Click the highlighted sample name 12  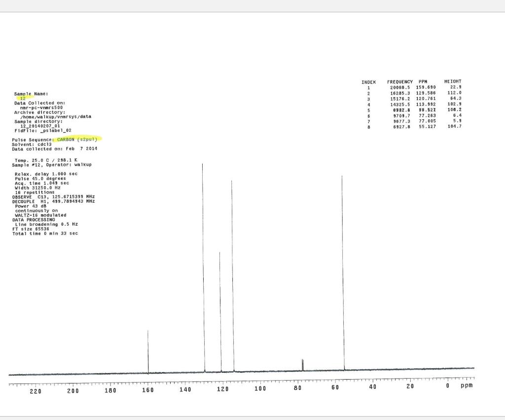(23, 98)
